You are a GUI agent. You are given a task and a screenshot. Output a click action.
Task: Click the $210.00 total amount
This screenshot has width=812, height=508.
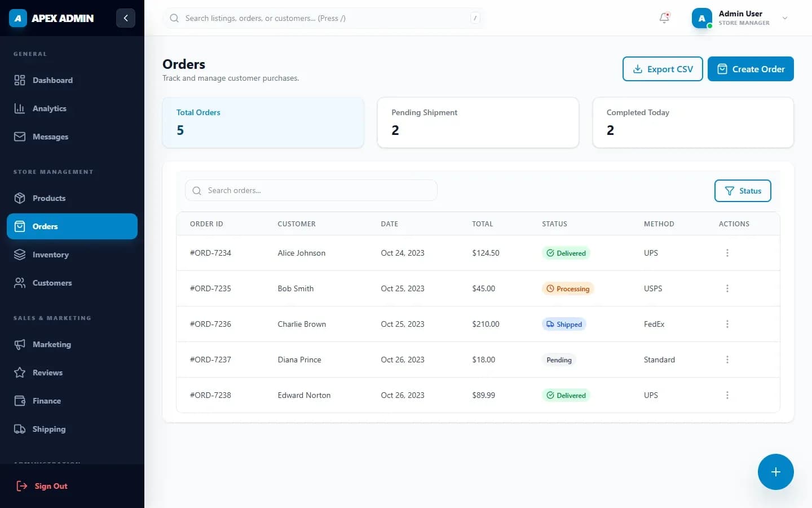486,324
